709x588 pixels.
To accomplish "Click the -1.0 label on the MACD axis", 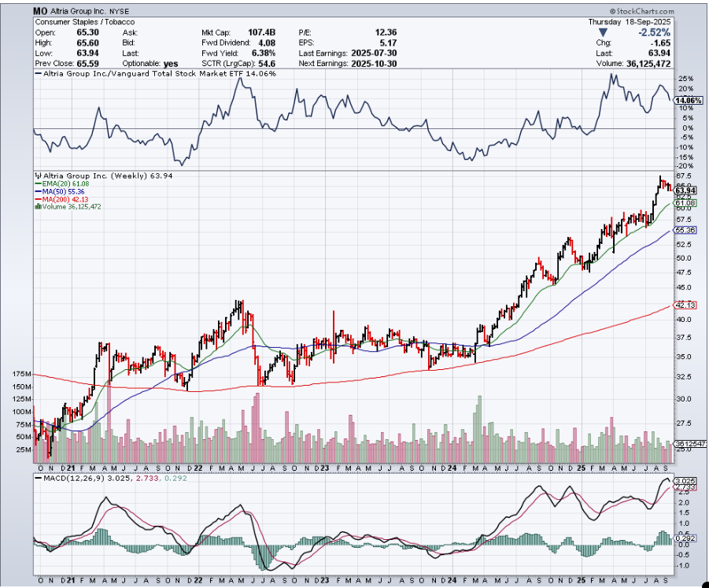I will pyautogui.click(x=682, y=566).
